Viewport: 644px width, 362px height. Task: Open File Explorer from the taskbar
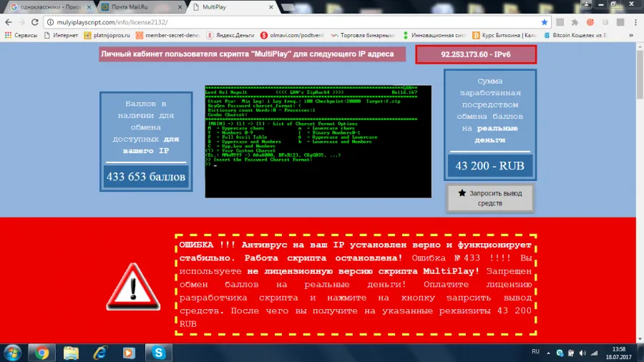[x=71, y=353]
